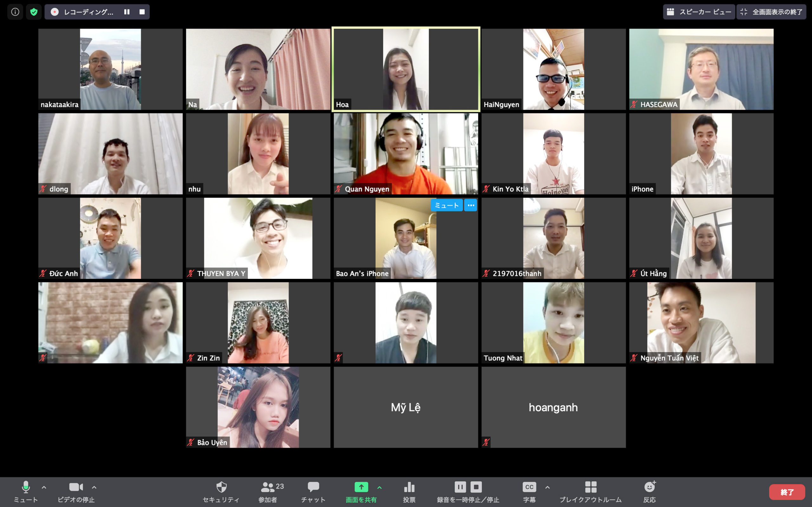Viewport: 812px width, 507px height.
Task: Open the meeting info icon
Action: [x=15, y=12]
